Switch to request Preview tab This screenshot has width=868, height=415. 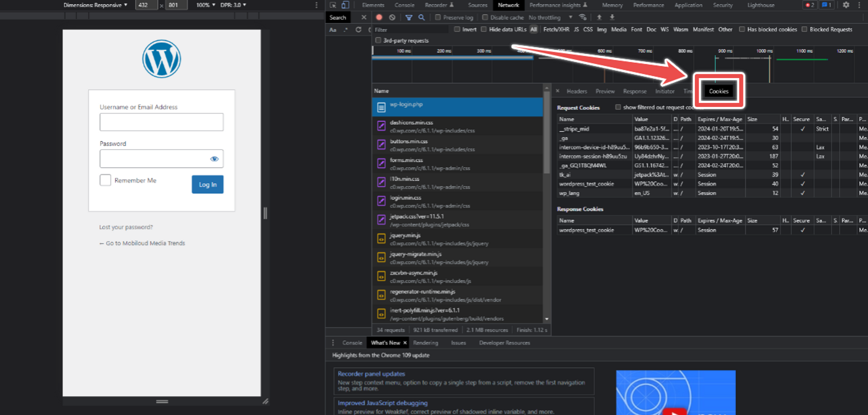tap(605, 91)
